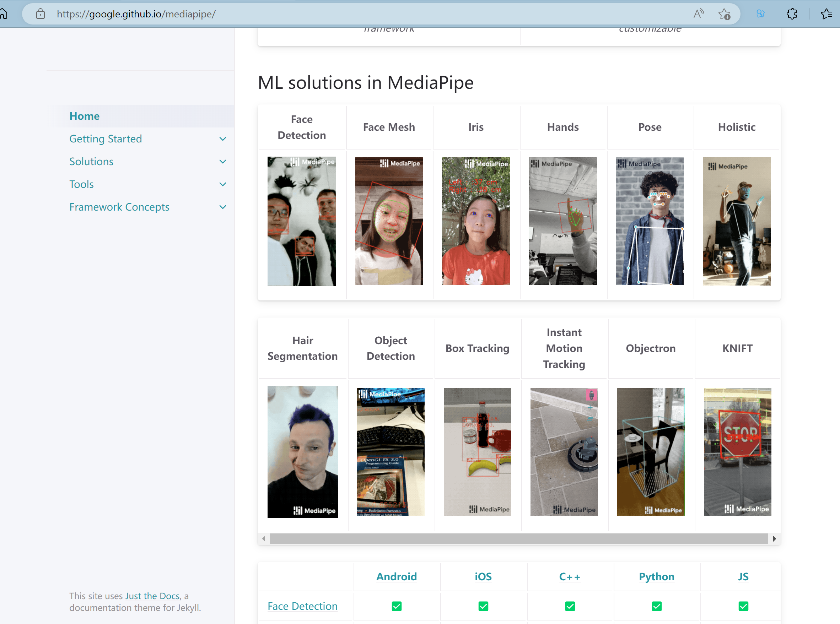Expand the Framework Concepts section
840x624 pixels.
tap(223, 207)
